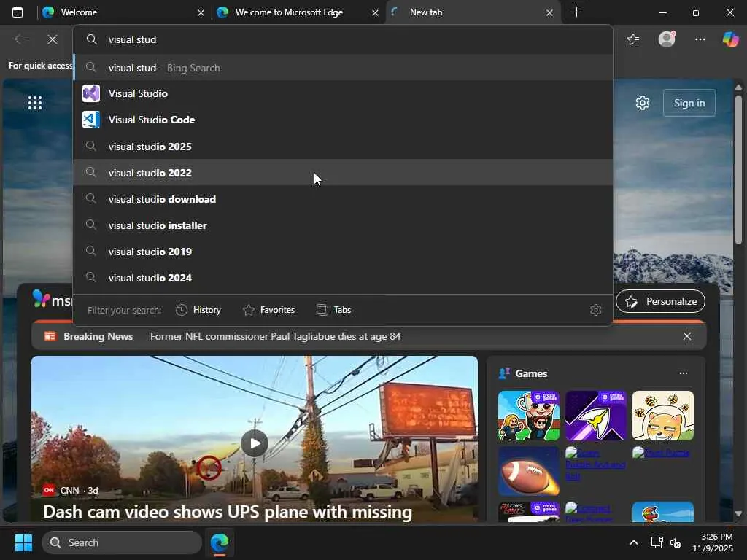
Task: Select suggestion visual studio 2022
Action: click(x=343, y=173)
